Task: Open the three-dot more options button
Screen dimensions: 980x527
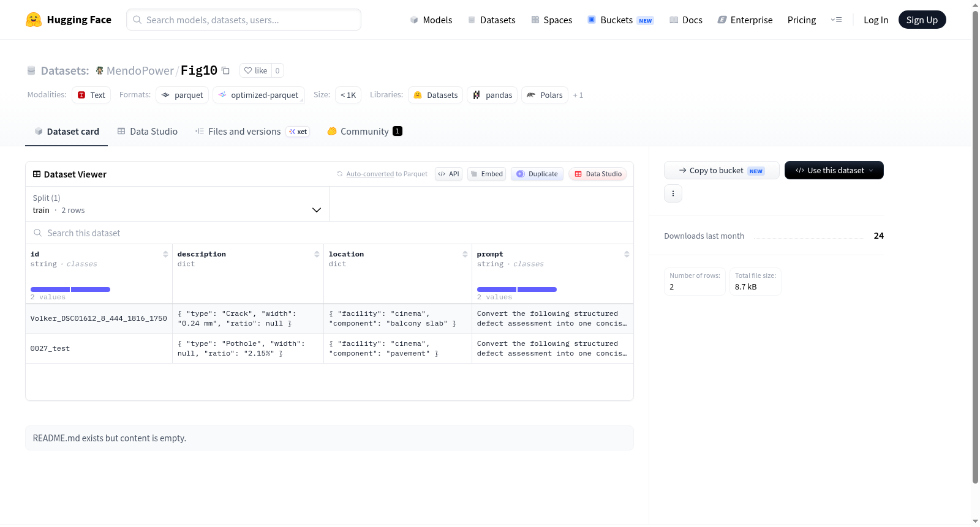Action: (673, 193)
